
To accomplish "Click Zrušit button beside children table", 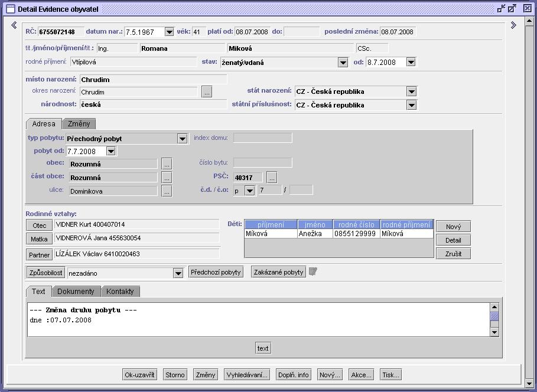I will (454, 254).
